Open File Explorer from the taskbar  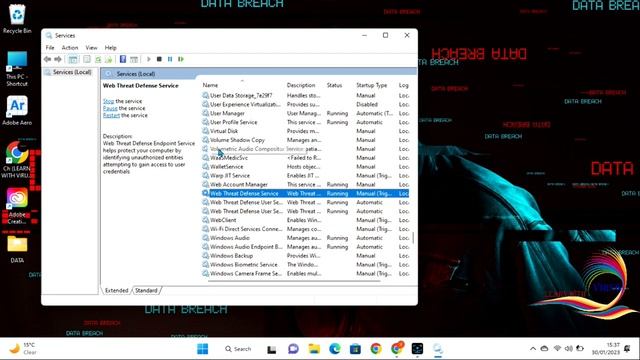[314, 349]
